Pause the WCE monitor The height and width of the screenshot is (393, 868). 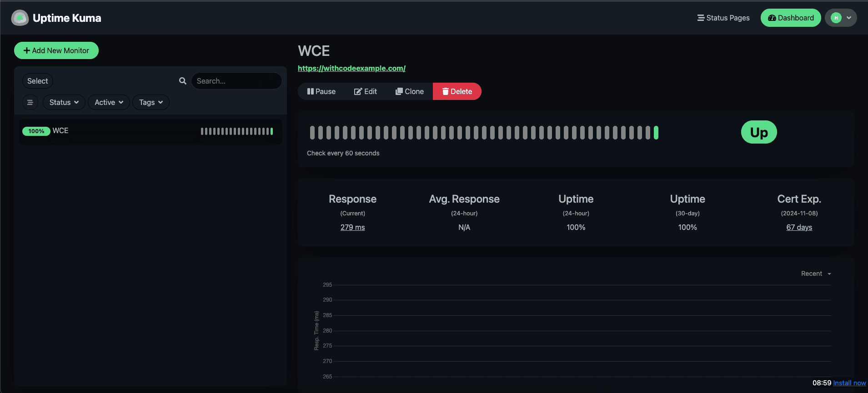(x=321, y=91)
